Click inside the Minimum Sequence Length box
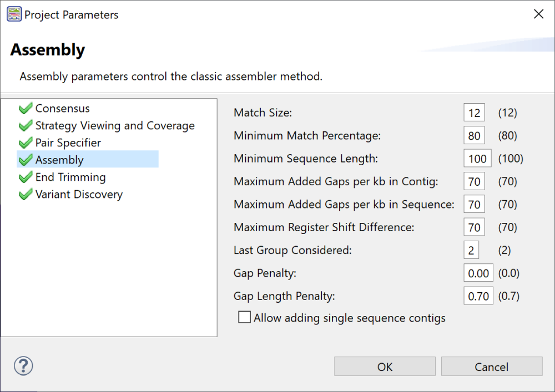The height and width of the screenshot is (392, 555). 477,158
